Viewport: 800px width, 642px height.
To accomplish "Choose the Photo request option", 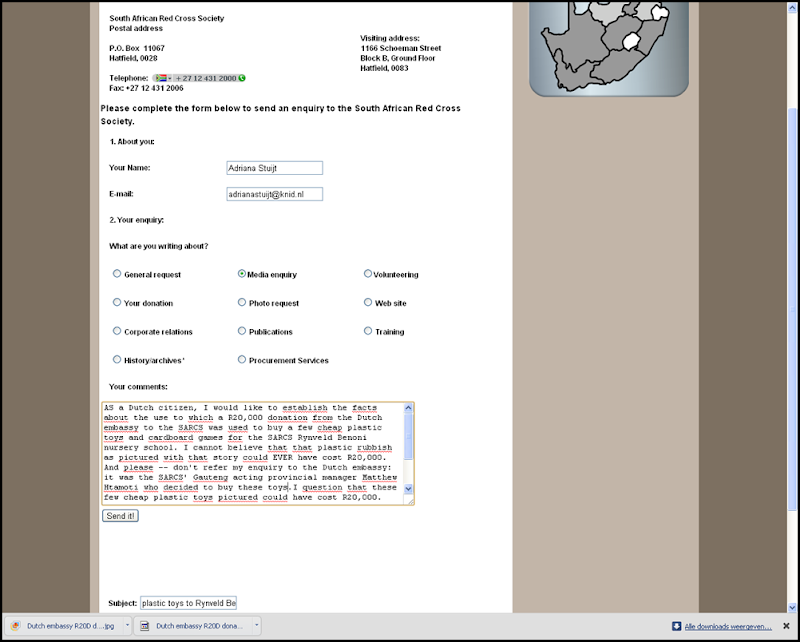I will (242, 302).
